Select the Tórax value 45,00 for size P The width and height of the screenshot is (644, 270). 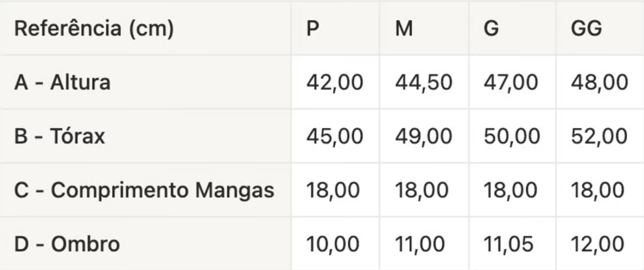click(334, 137)
